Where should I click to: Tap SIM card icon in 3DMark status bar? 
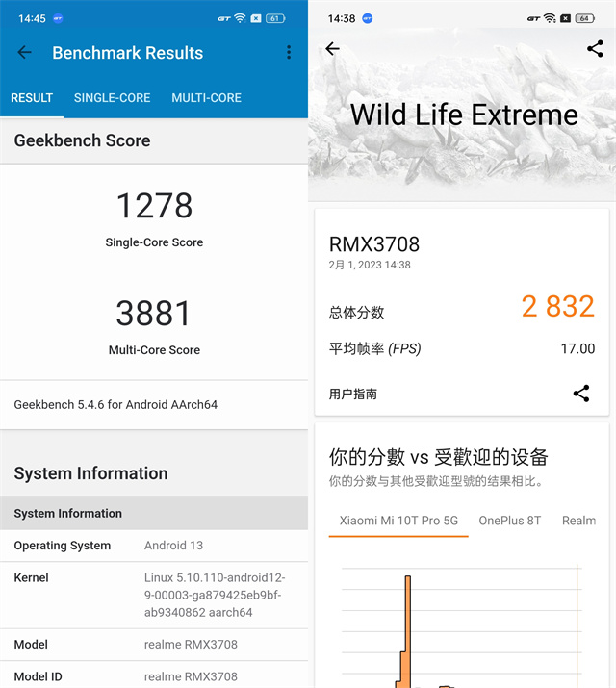(x=566, y=18)
